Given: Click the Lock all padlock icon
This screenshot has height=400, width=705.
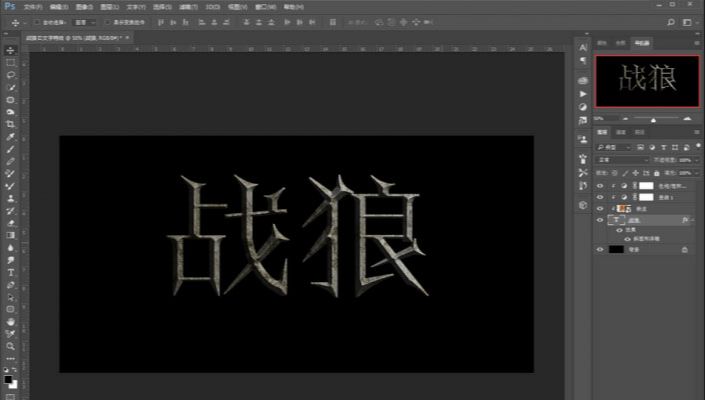Looking at the screenshot, I should tap(656, 173).
